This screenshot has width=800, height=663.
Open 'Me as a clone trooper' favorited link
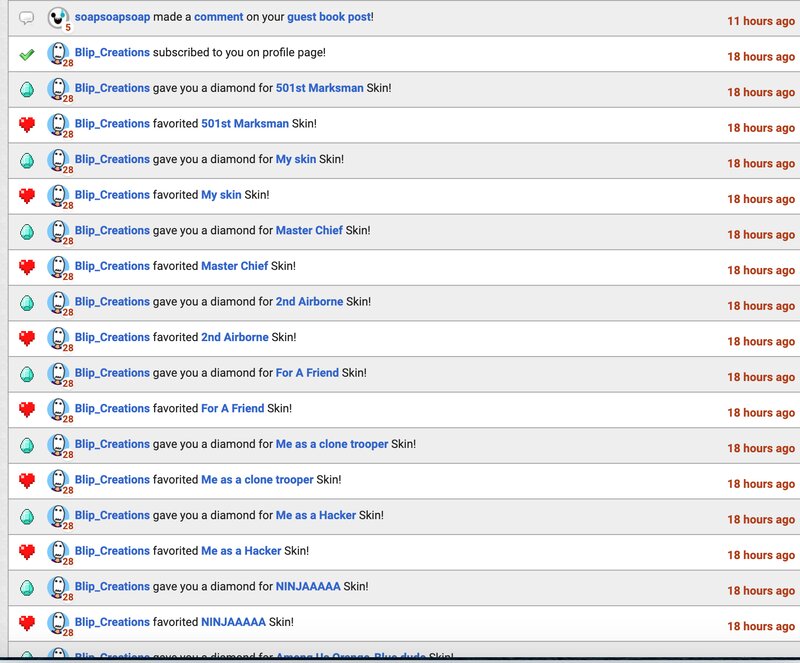pos(257,480)
